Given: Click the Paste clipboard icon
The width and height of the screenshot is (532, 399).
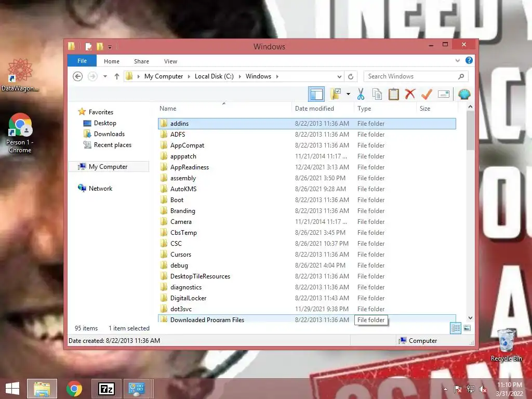Looking at the screenshot, I should [394, 94].
